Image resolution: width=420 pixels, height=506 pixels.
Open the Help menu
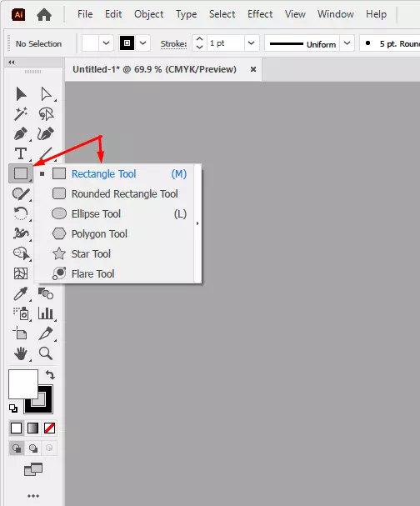(x=376, y=14)
